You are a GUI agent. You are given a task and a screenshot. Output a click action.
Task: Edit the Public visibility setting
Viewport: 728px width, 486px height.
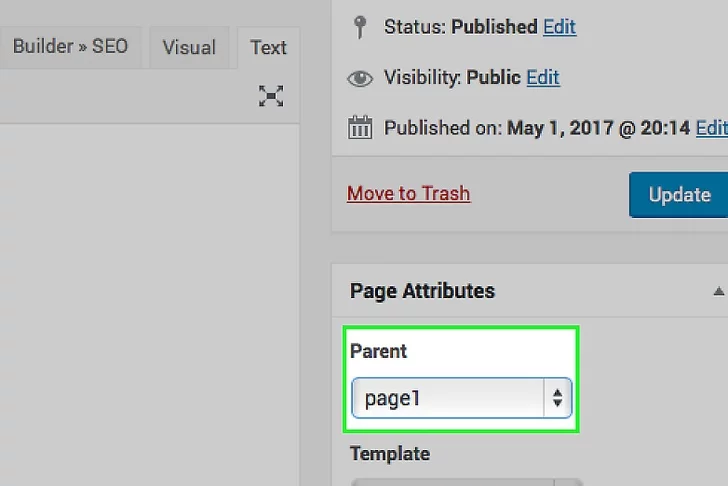(x=542, y=77)
